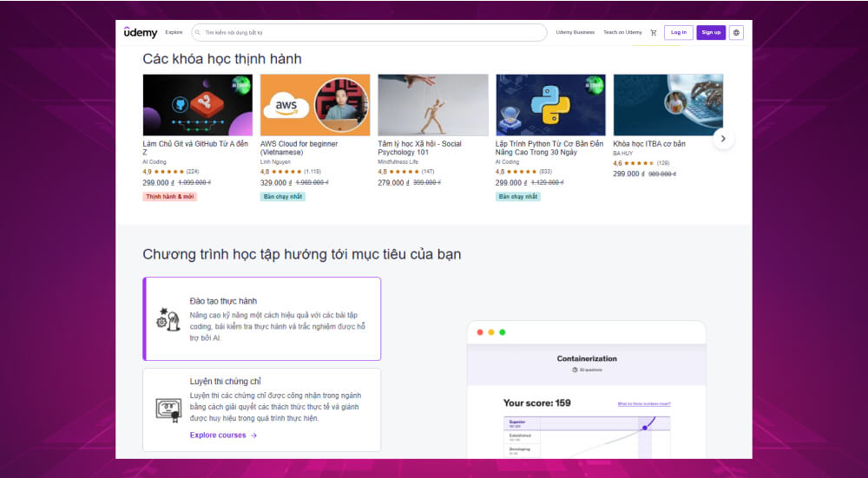Click arrow beside Explore courses
868x478 pixels.
(x=253, y=435)
